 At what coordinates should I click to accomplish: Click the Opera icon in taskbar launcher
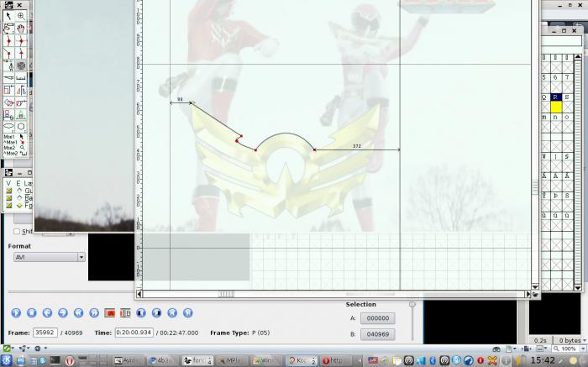[70, 360]
